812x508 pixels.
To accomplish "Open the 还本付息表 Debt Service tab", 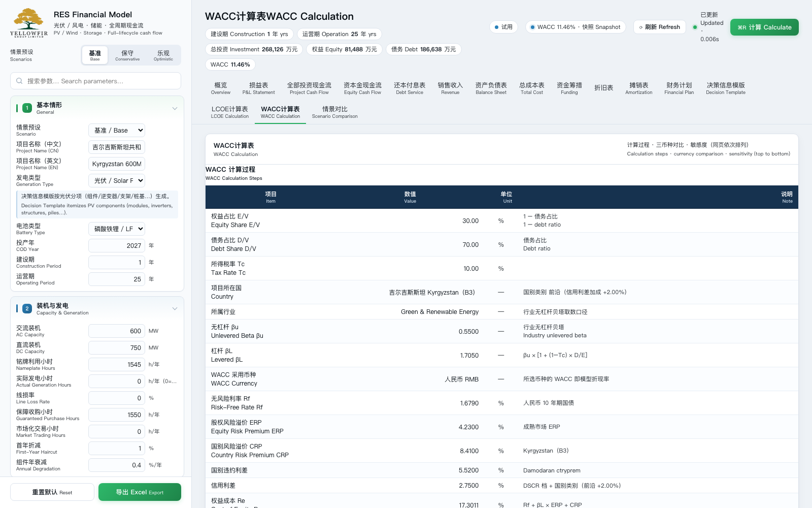I will pyautogui.click(x=410, y=88).
